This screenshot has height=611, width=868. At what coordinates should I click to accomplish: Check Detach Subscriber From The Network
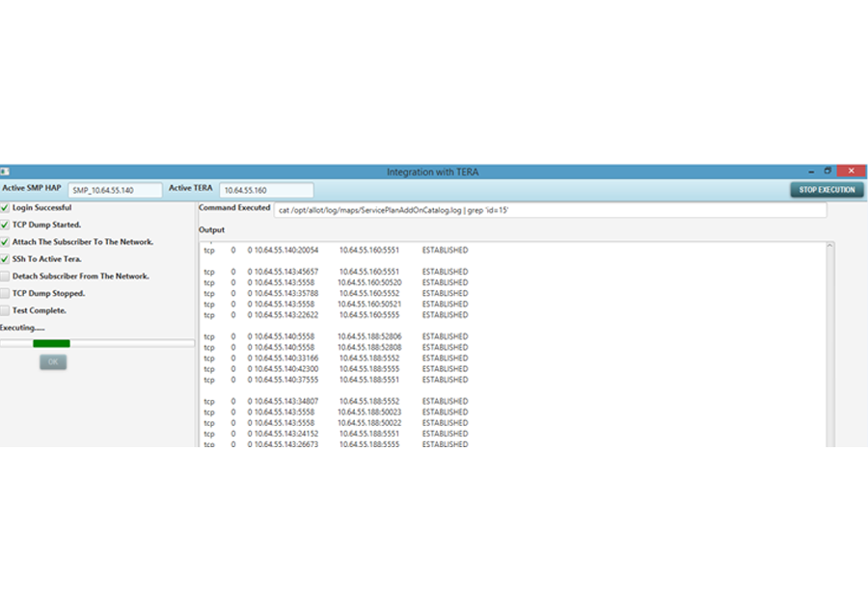pos(6,277)
